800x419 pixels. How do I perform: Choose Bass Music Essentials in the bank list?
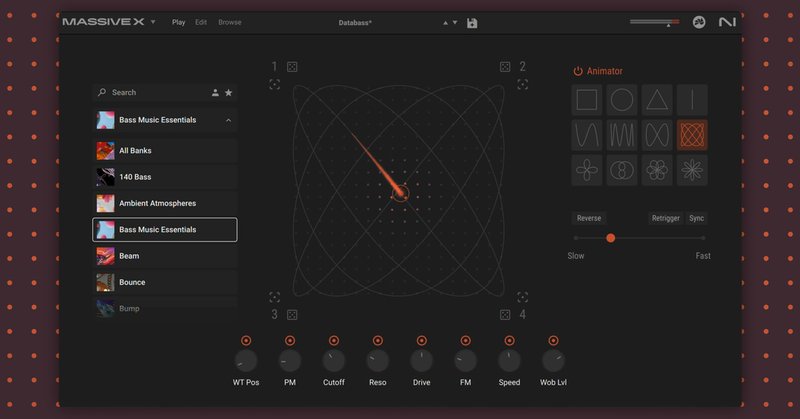coord(165,230)
